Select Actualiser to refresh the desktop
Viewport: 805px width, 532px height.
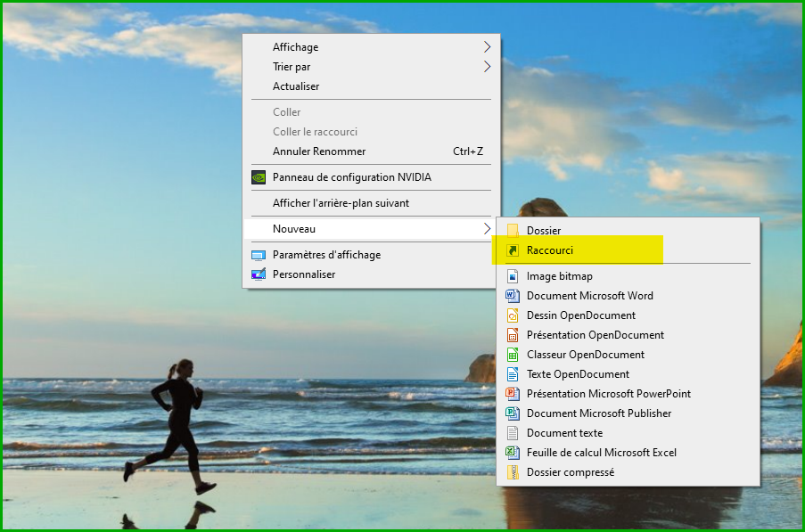[296, 86]
